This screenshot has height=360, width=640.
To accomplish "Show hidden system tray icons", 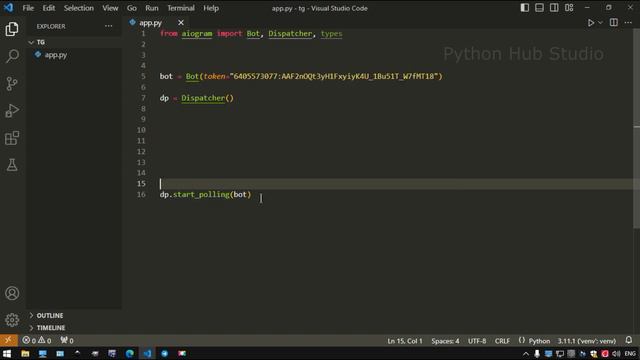I will tap(526, 354).
